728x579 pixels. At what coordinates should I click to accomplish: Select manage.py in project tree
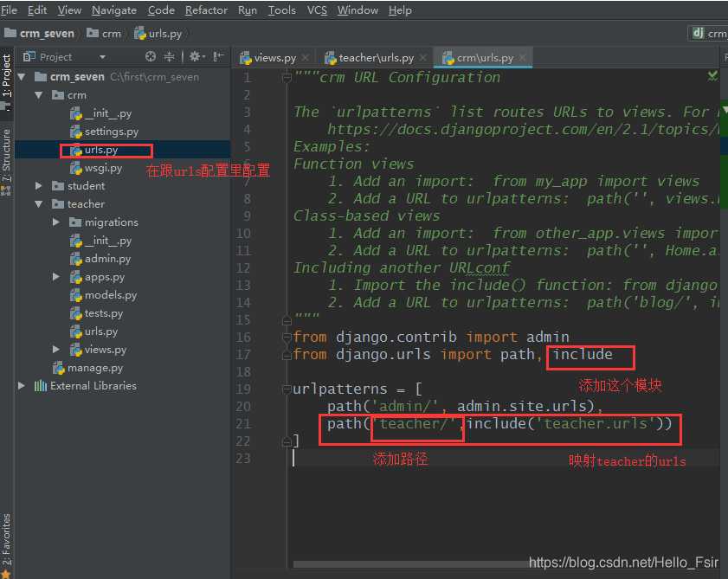point(87,368)
